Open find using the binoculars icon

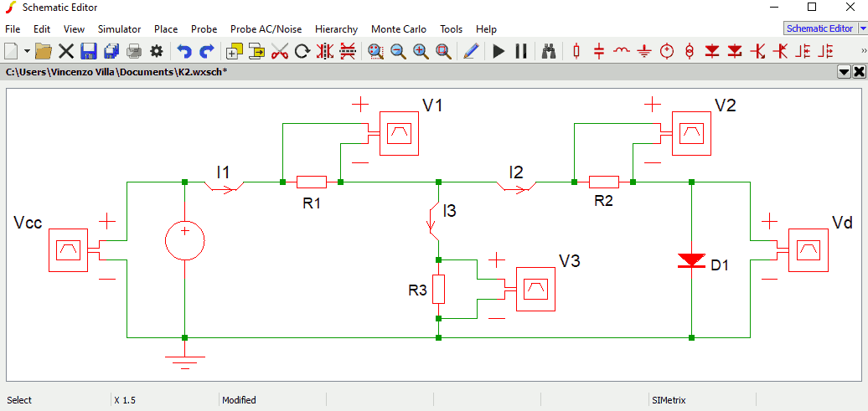click(549, 51)
